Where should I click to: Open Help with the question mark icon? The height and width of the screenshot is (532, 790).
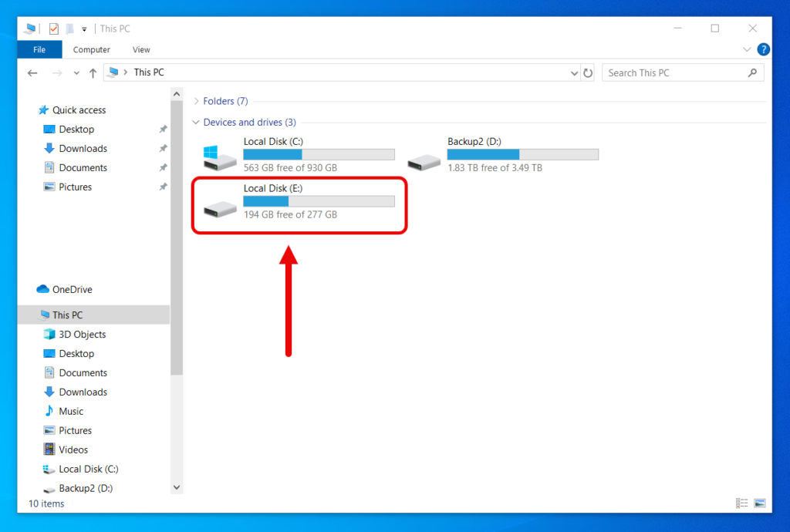[763, 49]
